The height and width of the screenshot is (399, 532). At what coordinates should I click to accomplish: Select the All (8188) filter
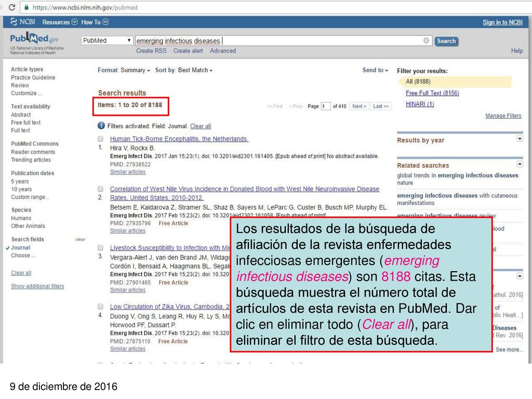pos(418,82)
